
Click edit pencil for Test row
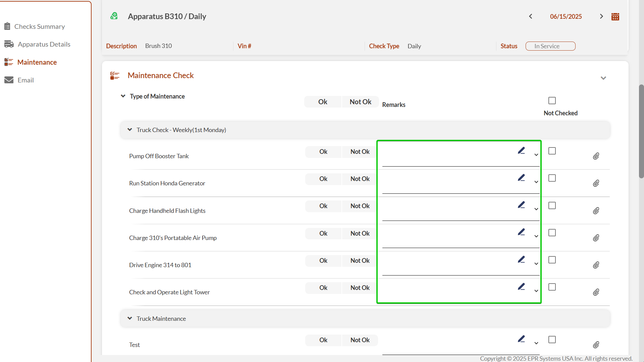click(x=521, y=339)
